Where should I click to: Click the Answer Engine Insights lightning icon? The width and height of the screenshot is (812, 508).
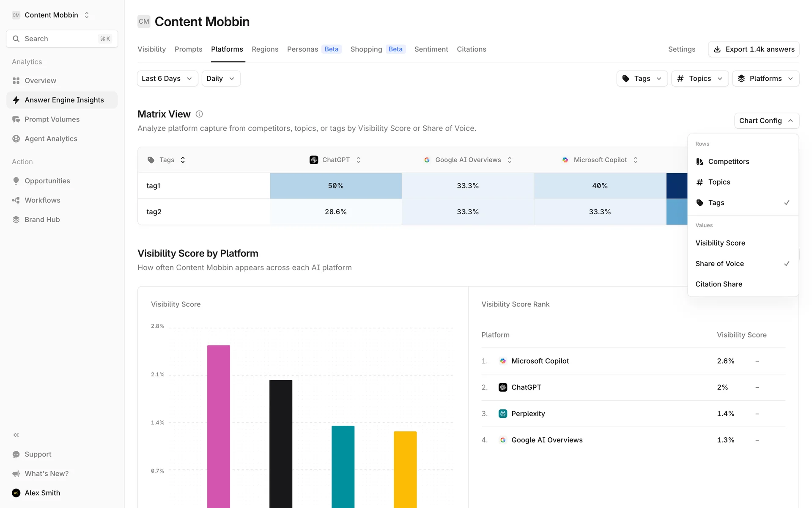pos(16,100)
